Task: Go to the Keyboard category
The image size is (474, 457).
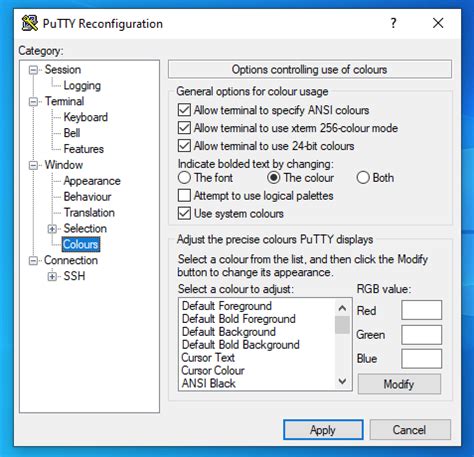Action: coord(86,117)
